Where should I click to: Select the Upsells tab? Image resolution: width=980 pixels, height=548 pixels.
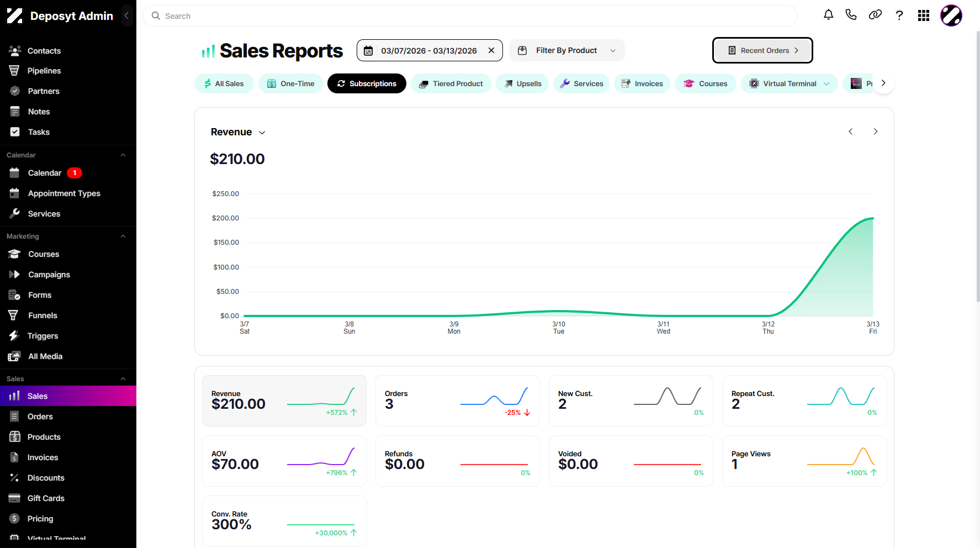click(x=522, y=83)
